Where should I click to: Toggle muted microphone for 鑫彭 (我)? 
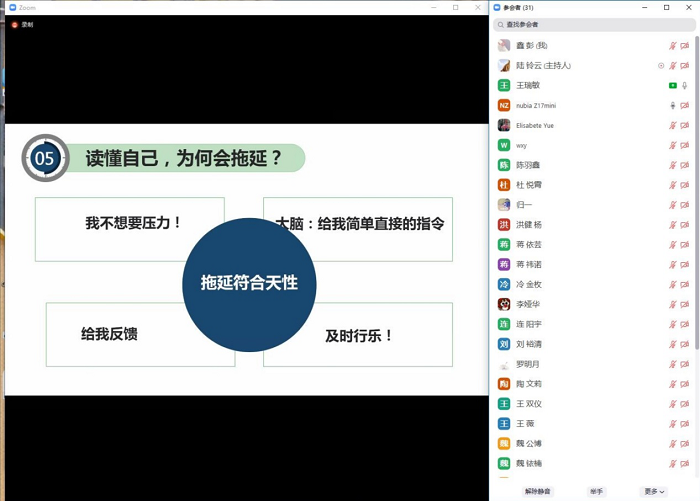(673, 46)
